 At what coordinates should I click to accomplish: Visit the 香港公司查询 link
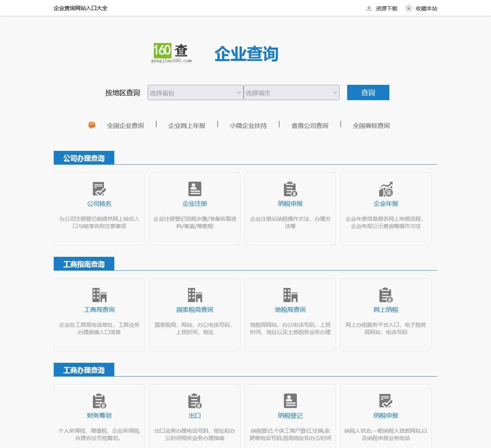309,125
